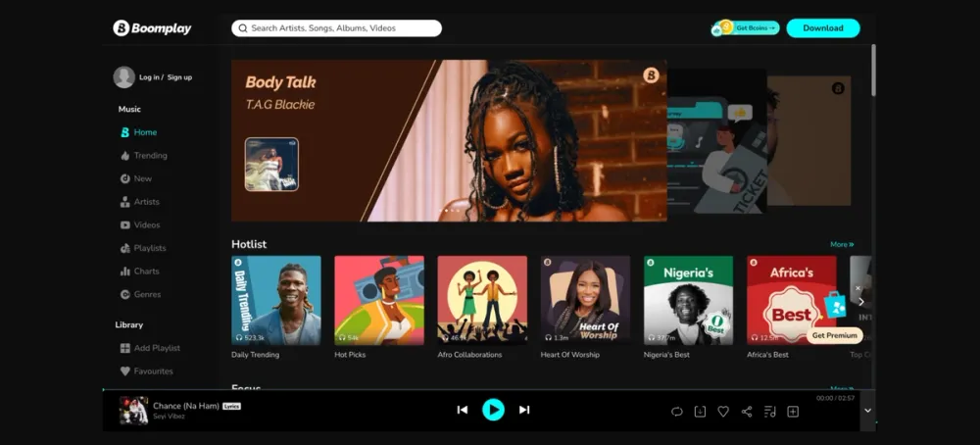Click the user avatar icon

tap(123, 76)
